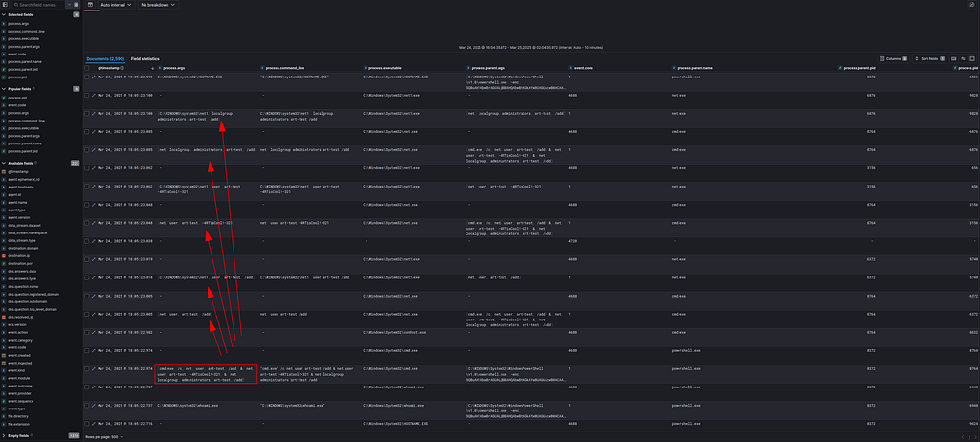Tick checkbox for the 18:05:23.062 net1 user row
980x442 pixels.
(87, 187)
